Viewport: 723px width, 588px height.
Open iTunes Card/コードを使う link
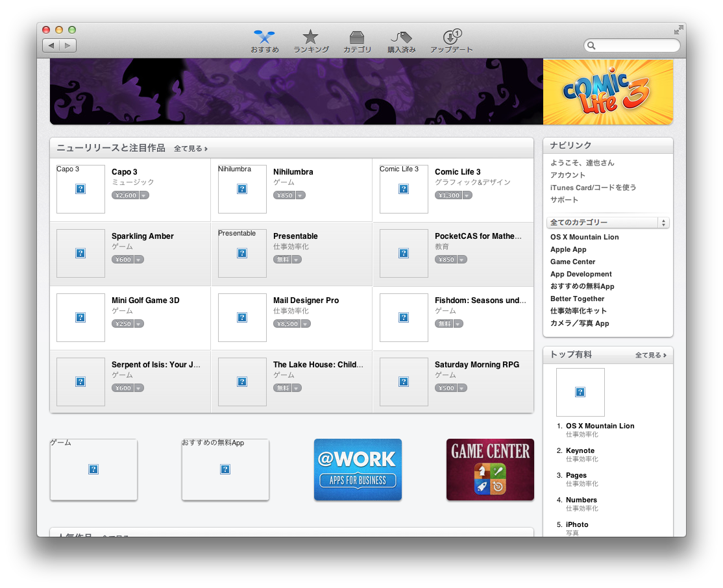tap(593, 187)
